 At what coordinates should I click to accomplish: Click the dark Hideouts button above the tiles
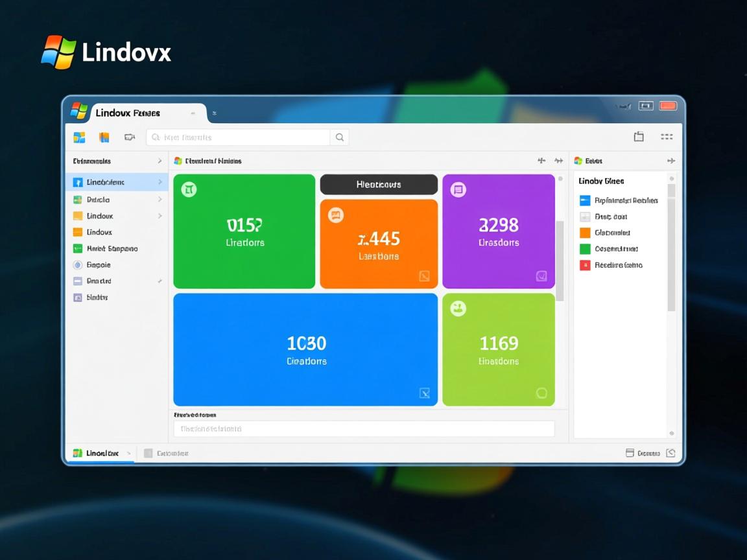coord(379,184)
